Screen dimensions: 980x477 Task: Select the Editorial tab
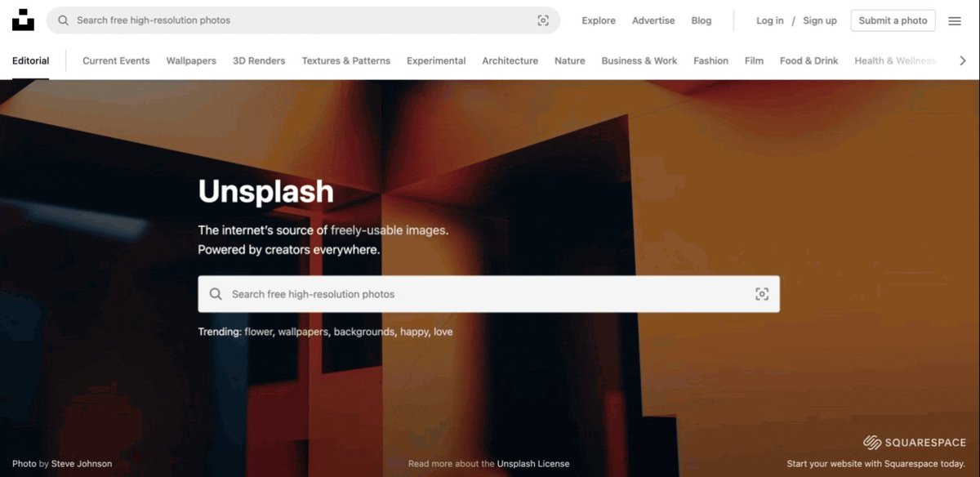click(31, 60)
